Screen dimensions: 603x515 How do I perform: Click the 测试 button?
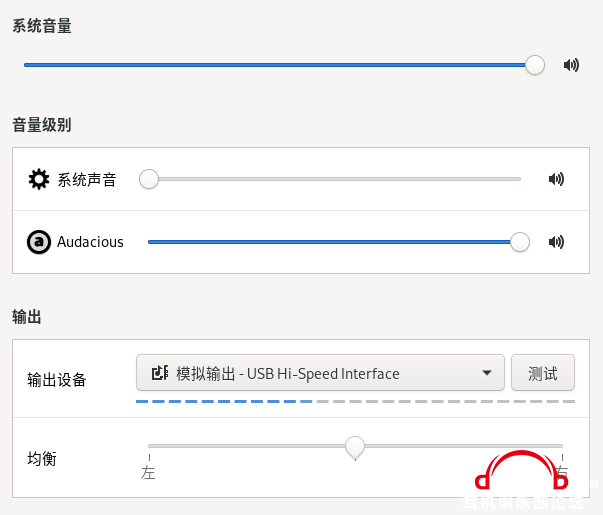click(x=543, y=373)
